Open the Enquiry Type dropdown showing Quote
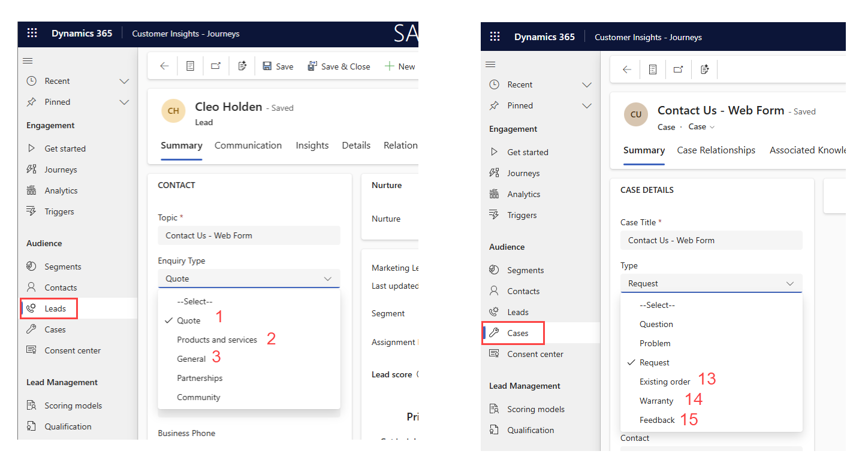The width and height of the screenshot is (868, 469). [249, 279]
